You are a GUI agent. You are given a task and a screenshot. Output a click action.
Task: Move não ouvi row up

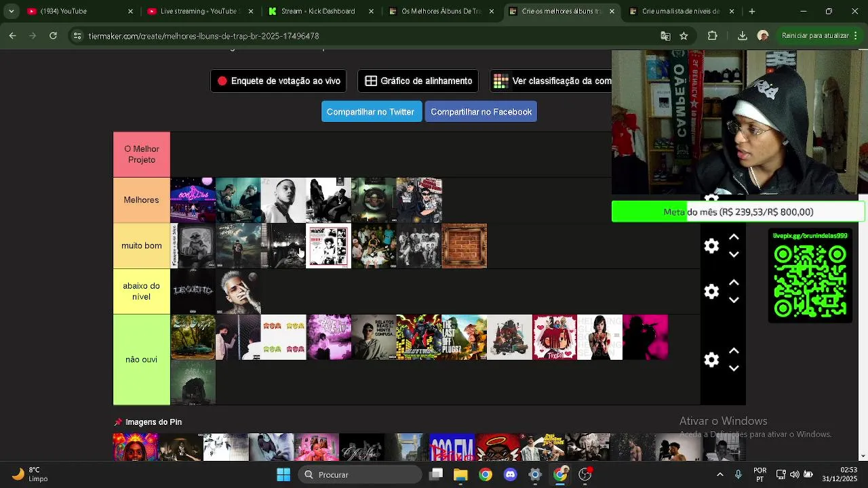click(734, 351)
